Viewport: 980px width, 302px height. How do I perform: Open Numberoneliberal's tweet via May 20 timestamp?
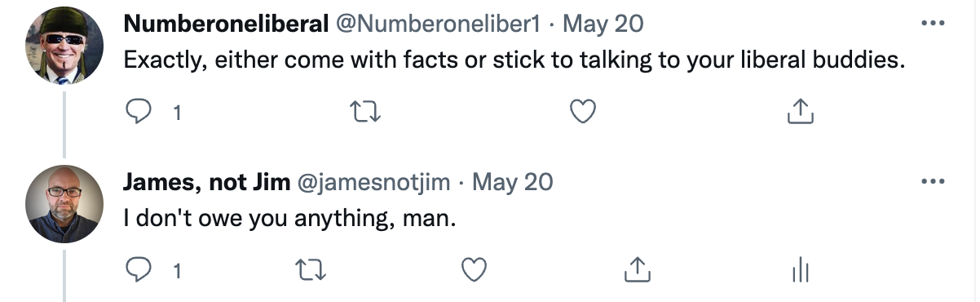pyautogui.click(x=603, y=24)
